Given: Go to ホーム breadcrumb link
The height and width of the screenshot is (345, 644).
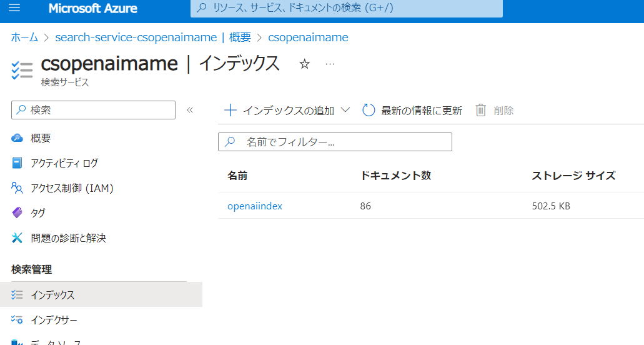Looking at the screenshot, I should (x=24, y=37).
